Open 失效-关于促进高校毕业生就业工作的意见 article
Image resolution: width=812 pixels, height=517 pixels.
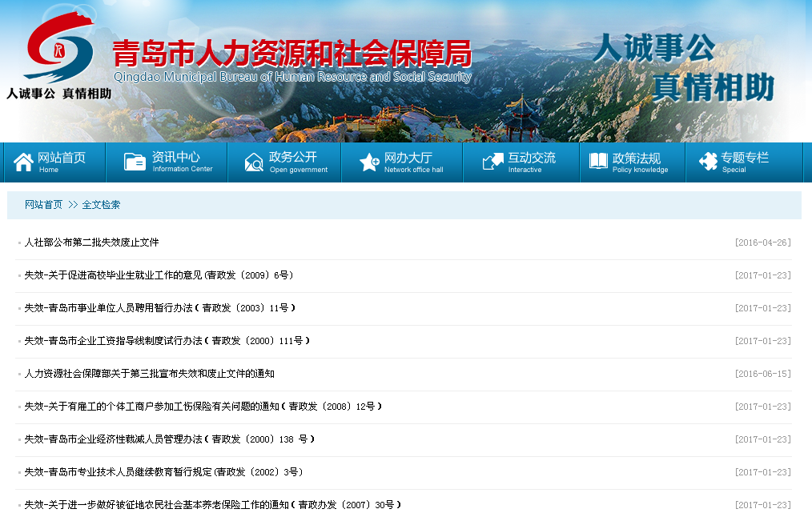159,275
